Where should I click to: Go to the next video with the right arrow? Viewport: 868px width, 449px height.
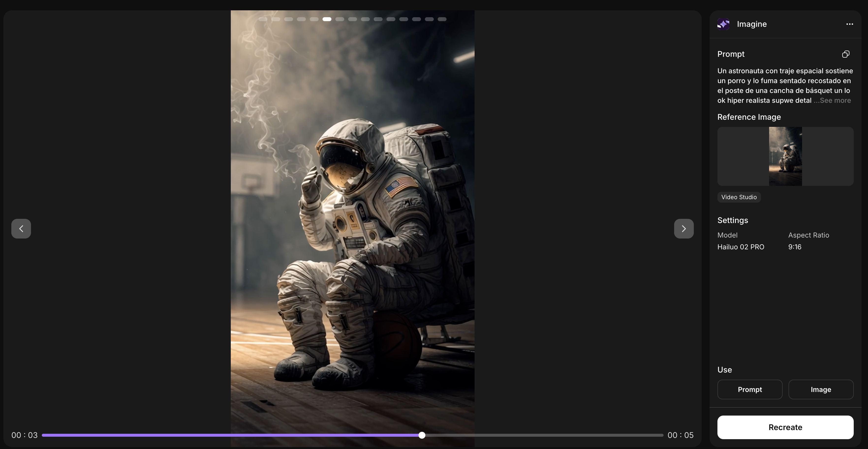[x=683, y=228]
